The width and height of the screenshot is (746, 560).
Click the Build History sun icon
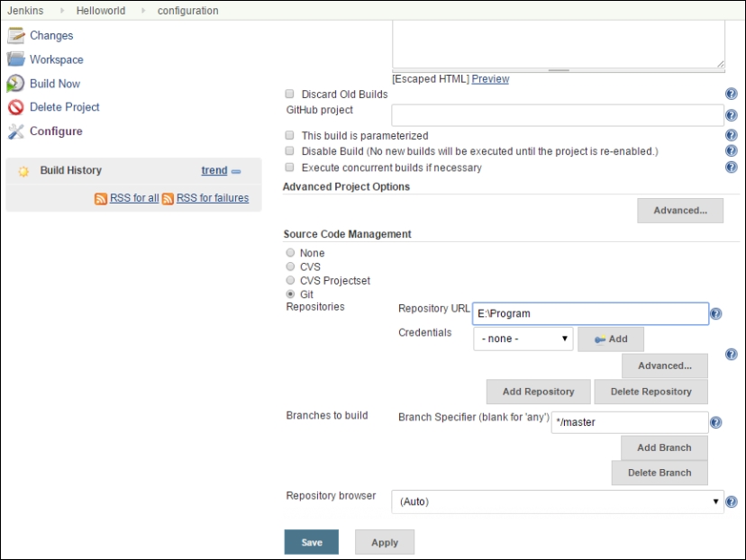coord(23,171)
